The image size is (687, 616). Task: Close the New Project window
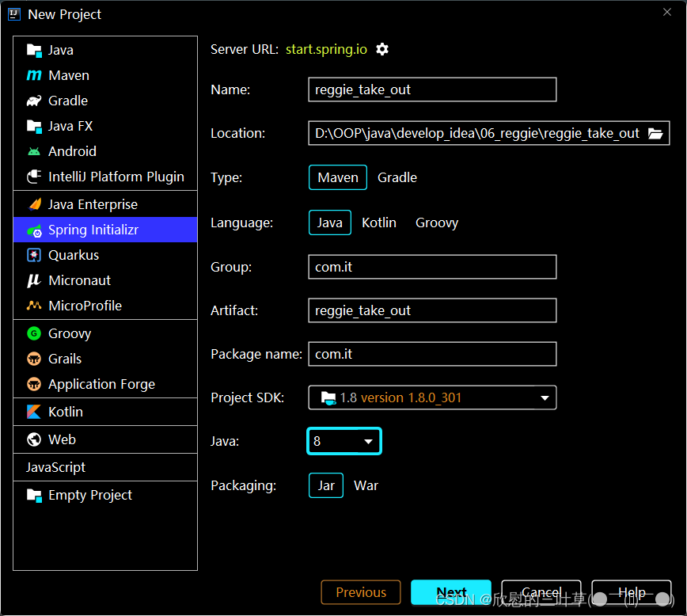(x=667, y=13)
